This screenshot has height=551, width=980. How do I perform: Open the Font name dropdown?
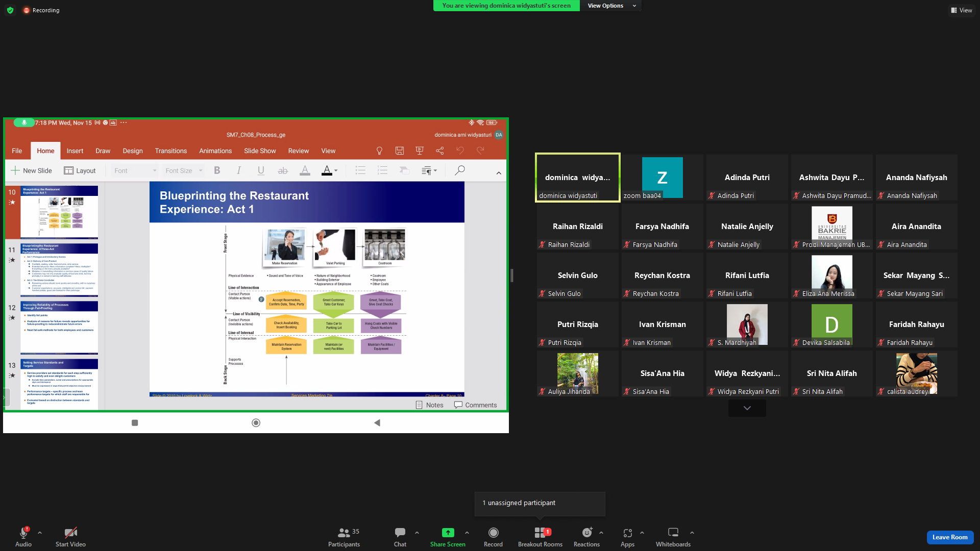(x=135, y=170)
